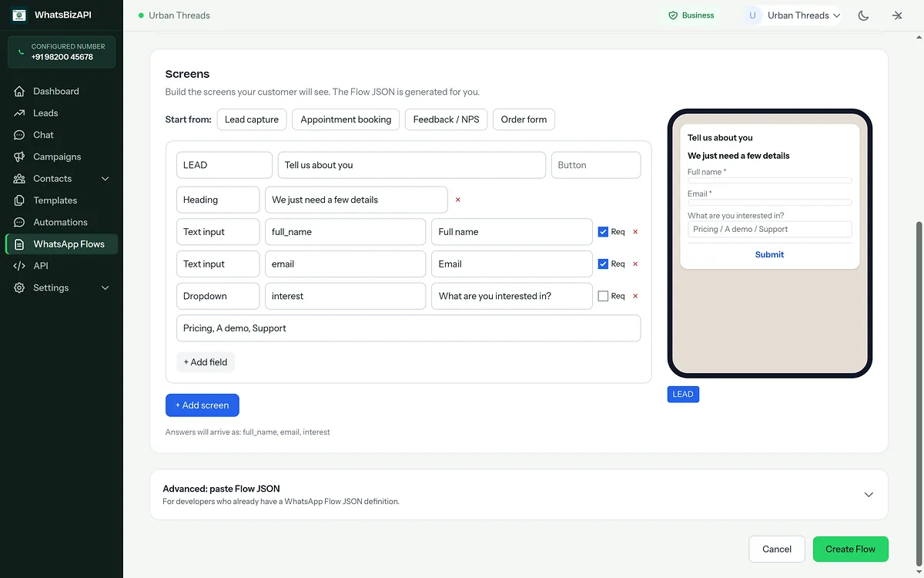Click the Campaigns megaphone icon
The image size is (924, 578).
19,156
